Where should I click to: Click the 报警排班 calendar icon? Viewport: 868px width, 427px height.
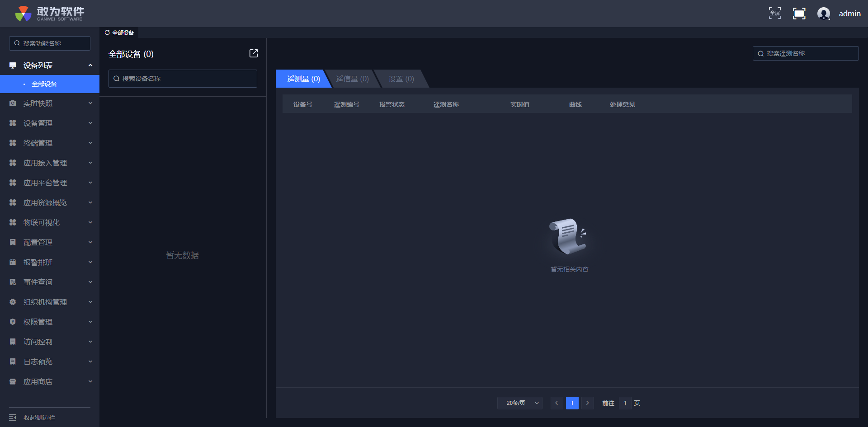pyautogui.click(x=13, y=263)
